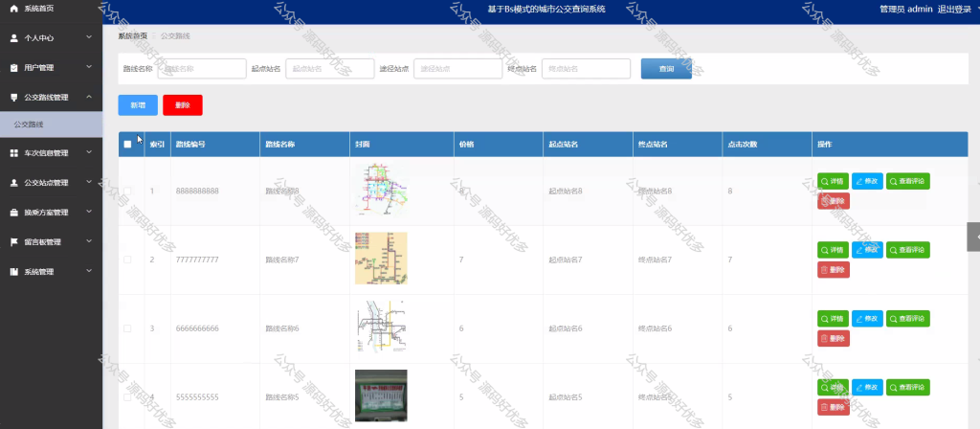This screenshot has height=429, width=980.
Task: Click 删除 for route 6666666666
Action: (x=834, y=339)
